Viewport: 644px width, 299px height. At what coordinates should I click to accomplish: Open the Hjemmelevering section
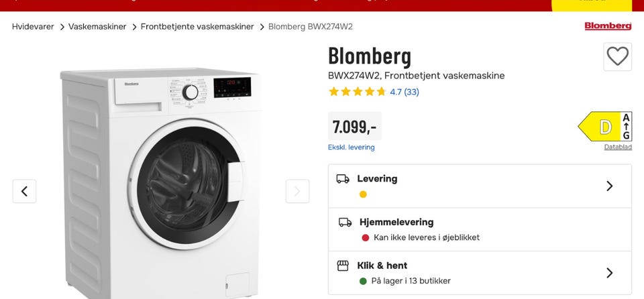396,222
